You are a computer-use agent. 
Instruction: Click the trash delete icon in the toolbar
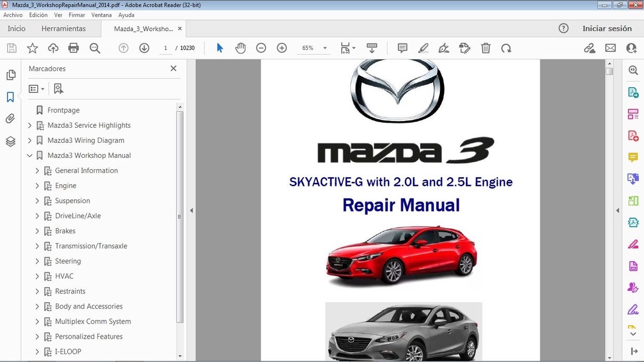tap(486, 48)
